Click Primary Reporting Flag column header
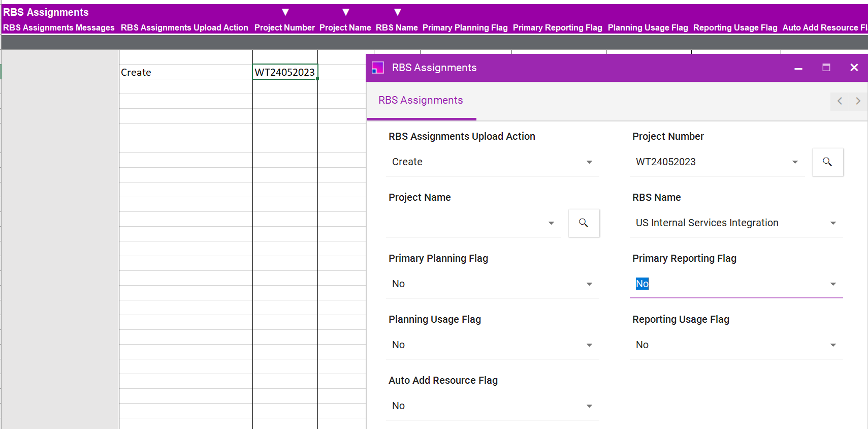The image size is (868, 429). pyautogui.click(x=558, y=28)
